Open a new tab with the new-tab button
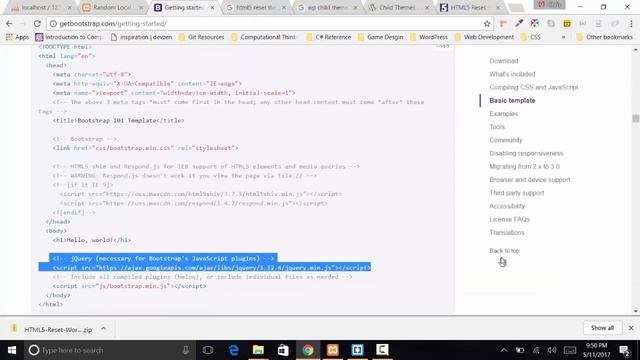This screenshot has height=360, width=640. pos(516,7)
